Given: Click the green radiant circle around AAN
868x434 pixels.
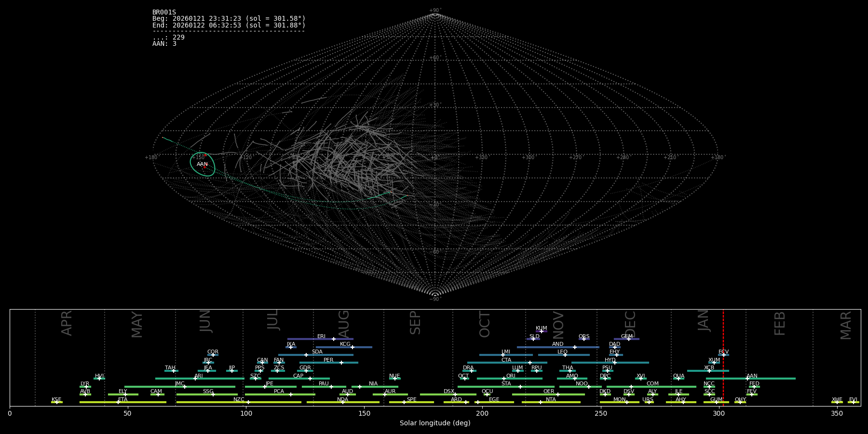Looking at the screenshot, I should [x=203, y=164].
